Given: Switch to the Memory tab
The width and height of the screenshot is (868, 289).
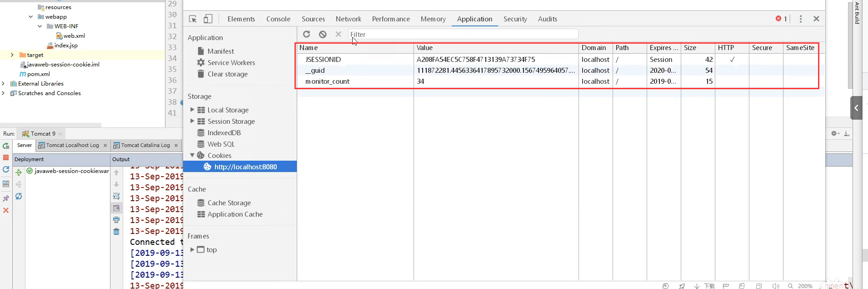Looking at the screenshot, I should [x=433, y=19].
